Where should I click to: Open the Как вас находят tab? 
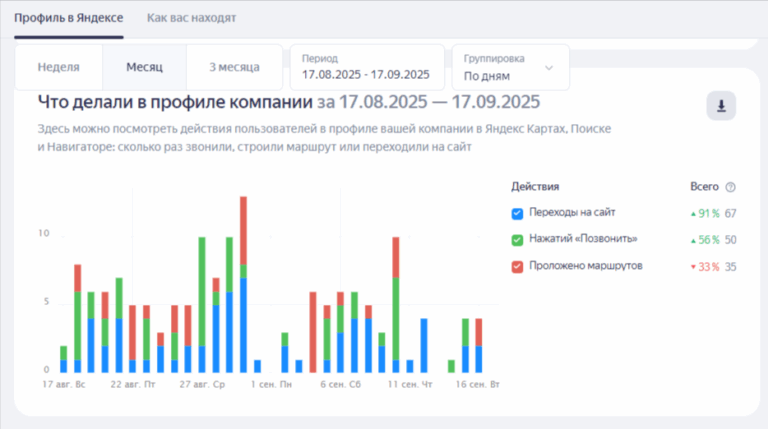[x=192, y=18]
